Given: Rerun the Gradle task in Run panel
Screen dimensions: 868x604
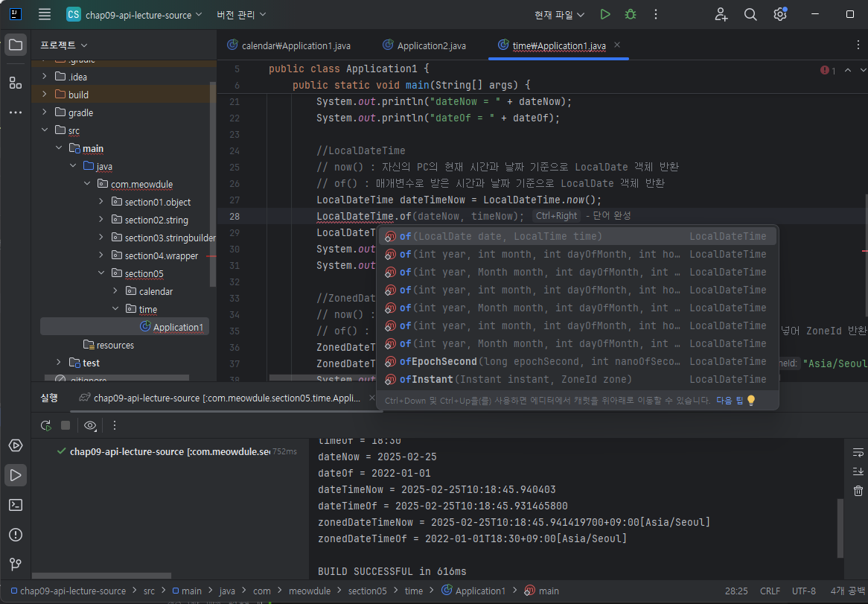Looking at the screenshot, I should coord(46,425).
